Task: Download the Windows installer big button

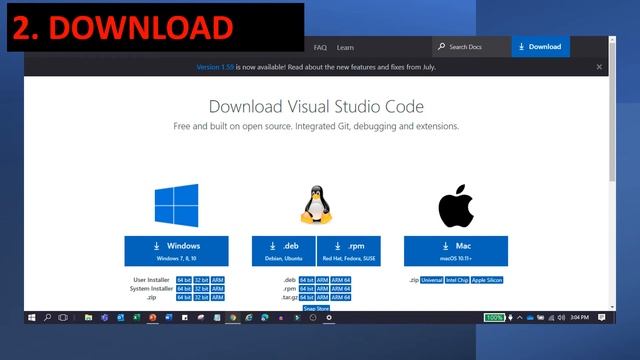Action: 176,251
